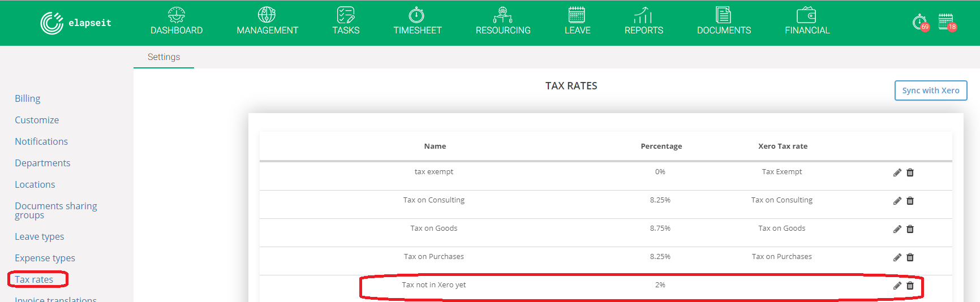This screenshot has height=302, width=980.
Task: Click 'Tax on Purchases' Xero tax rate cell
Action: 782,257
